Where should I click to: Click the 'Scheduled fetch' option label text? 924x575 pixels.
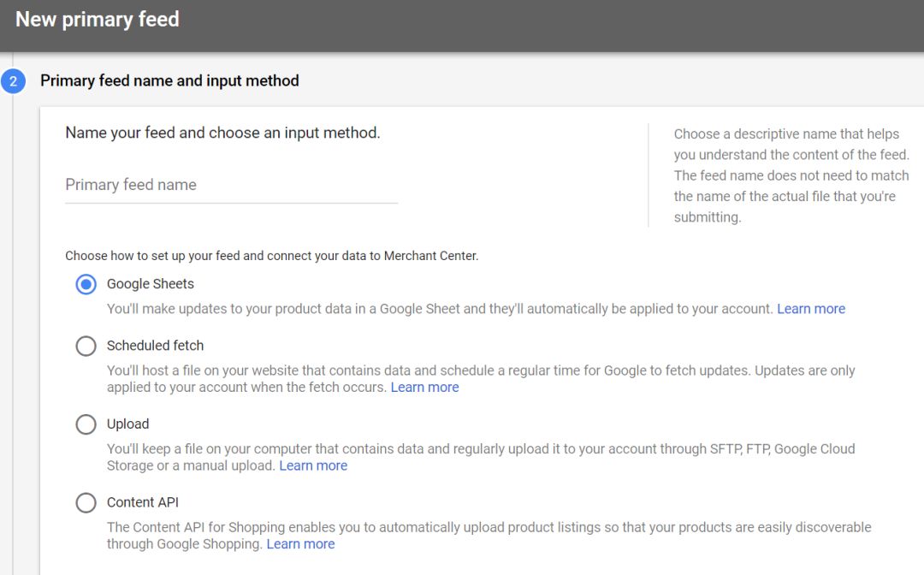(155, 346)
